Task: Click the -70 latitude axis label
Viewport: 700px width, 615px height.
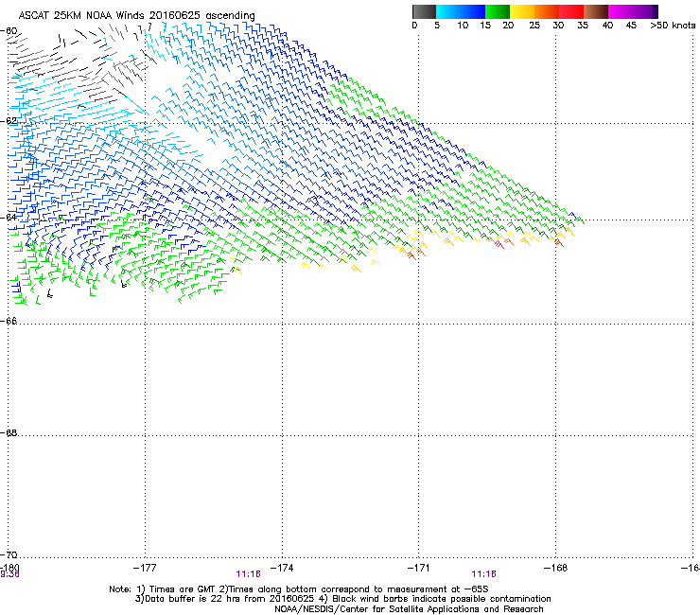Action: [x=9, y=554]
